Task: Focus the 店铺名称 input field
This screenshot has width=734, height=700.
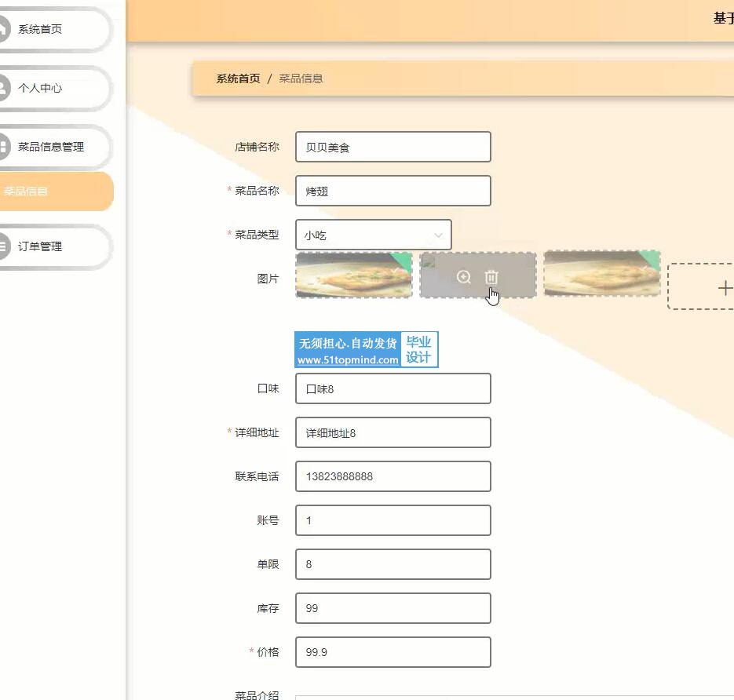Action: coord(393,147)
